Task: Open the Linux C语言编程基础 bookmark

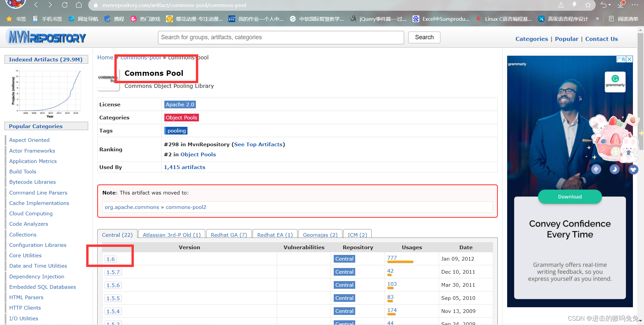Action: click(x=504, y=19)
